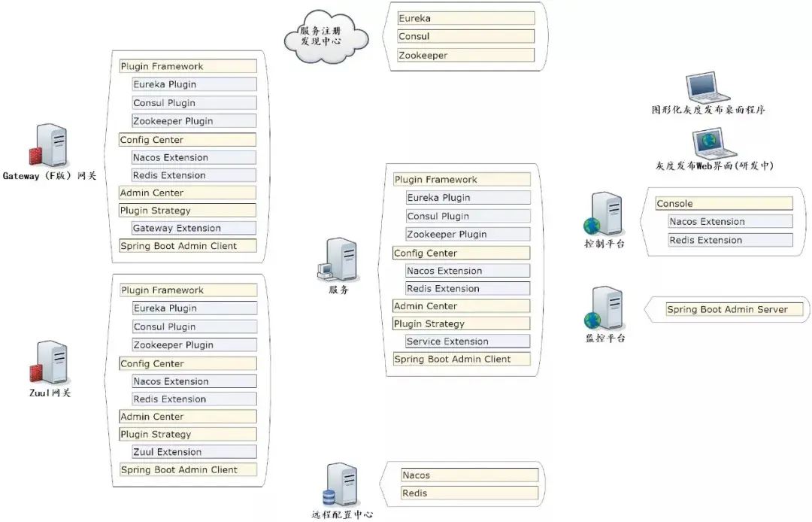Select Consul Plugin in the Gateway (F版) block

coord(194,102)
